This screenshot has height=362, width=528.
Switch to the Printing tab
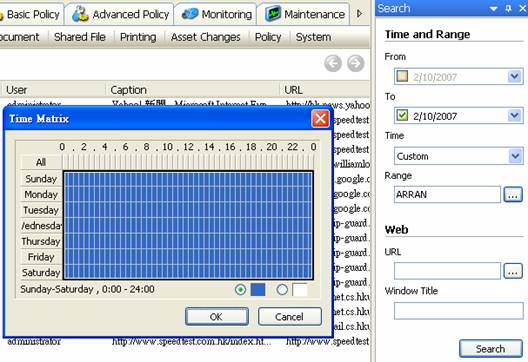[x=138, y=37]
